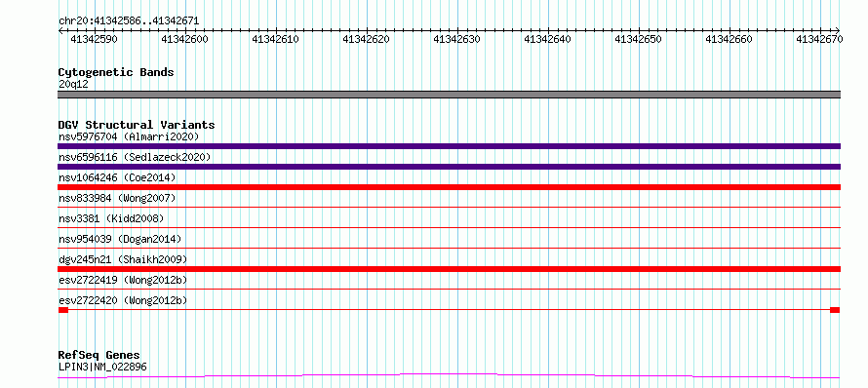This screenshot has width=868, height=388.
Task: Click the right red block of esv2722420
Action: [835, 310]
